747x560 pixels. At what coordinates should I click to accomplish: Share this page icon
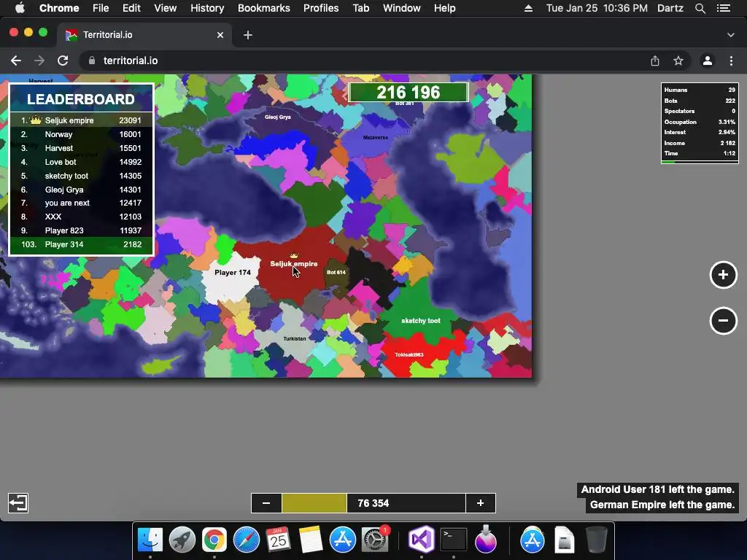pos(655,61)
